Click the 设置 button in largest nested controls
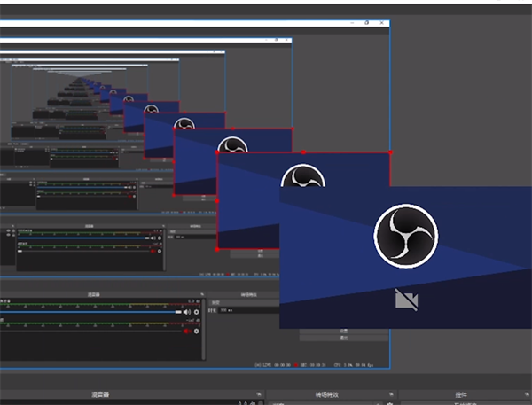532x405 pixels. click(344, 331)
